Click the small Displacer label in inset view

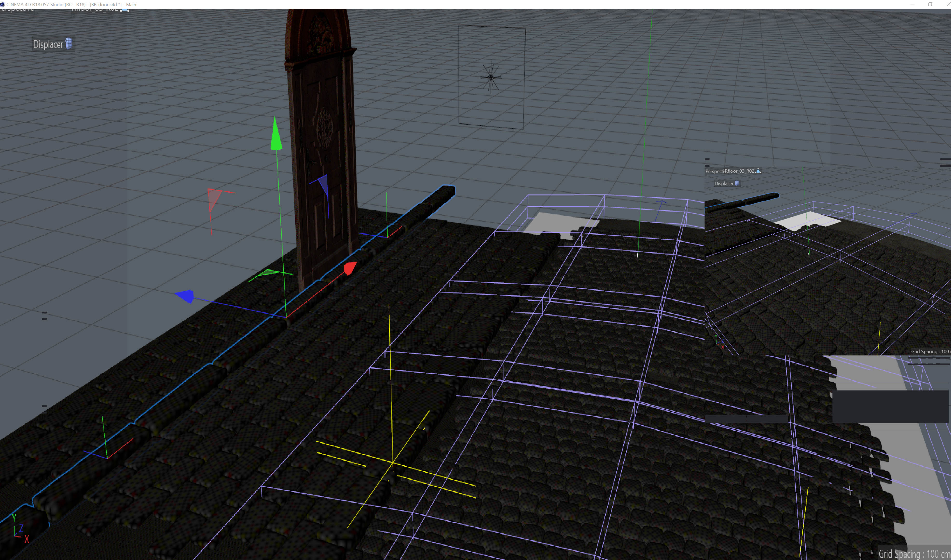pyautogui.click(x=723, y=183)
